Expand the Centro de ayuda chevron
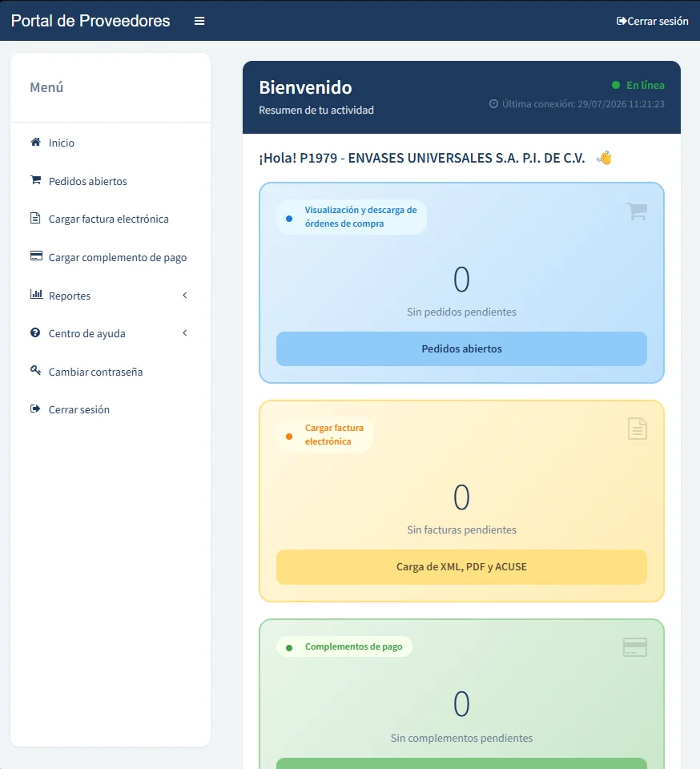This screenshot has width=700, height=769. coord(185,333)
